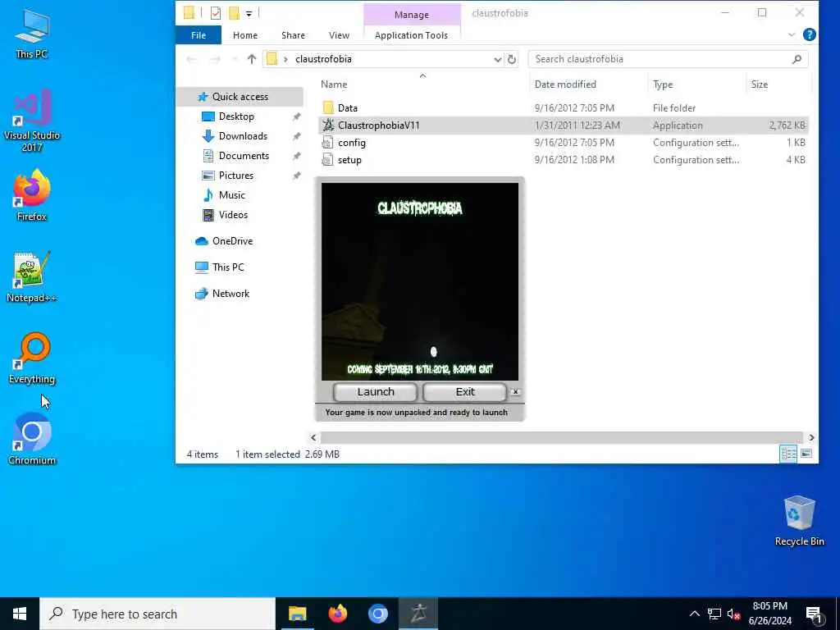Expand the address bar history dropdown

coord(497,59)
